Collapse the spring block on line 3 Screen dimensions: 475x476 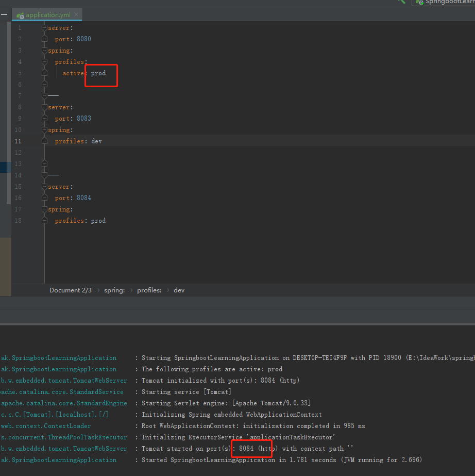pos(45,51)
